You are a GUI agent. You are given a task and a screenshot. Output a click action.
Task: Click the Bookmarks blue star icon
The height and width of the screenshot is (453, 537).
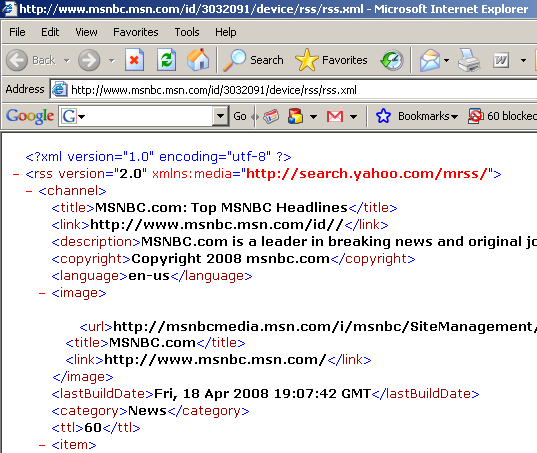click(383, 116)
